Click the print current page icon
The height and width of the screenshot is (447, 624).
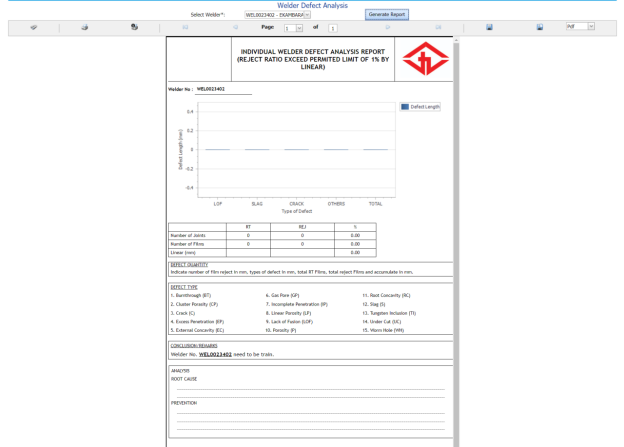pos(135,28)
